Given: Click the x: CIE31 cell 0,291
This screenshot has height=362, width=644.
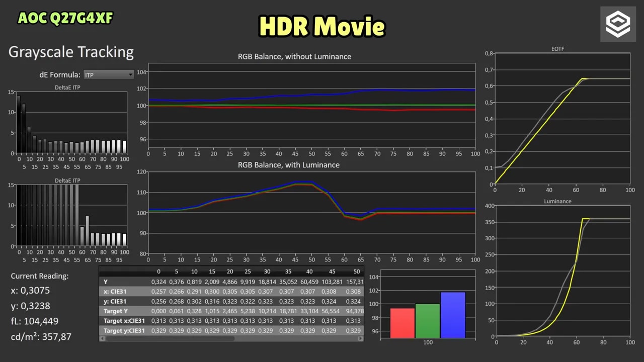Looking at the screenshot, I should pos(194,292).
